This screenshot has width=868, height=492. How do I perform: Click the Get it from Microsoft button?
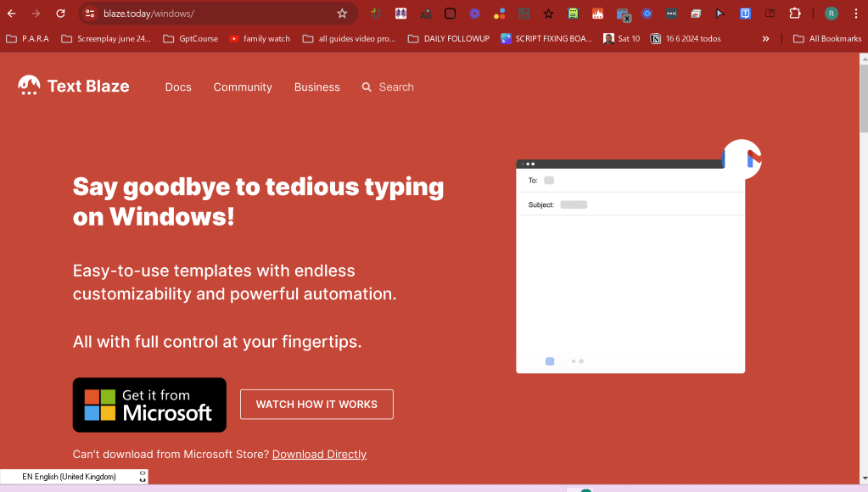coord(149,405)
